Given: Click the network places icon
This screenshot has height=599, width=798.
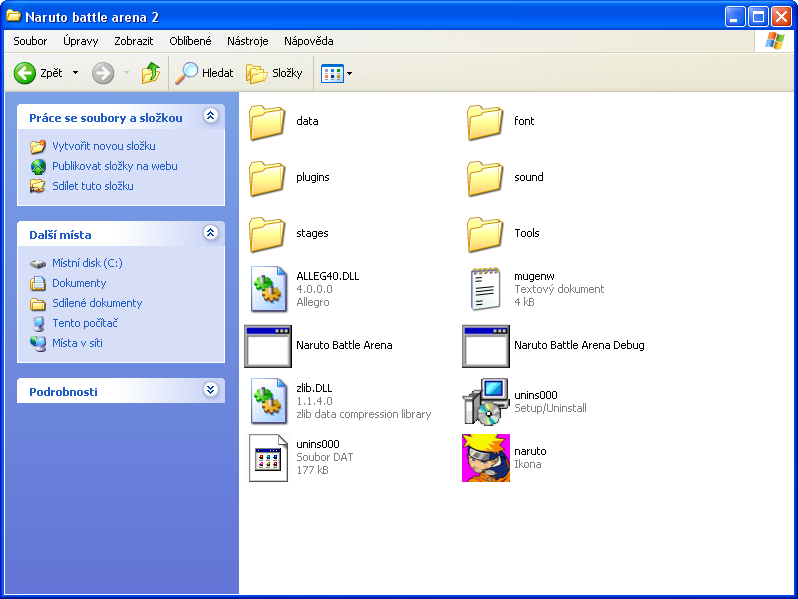Looking at the screenshot, I should (38, 344).
